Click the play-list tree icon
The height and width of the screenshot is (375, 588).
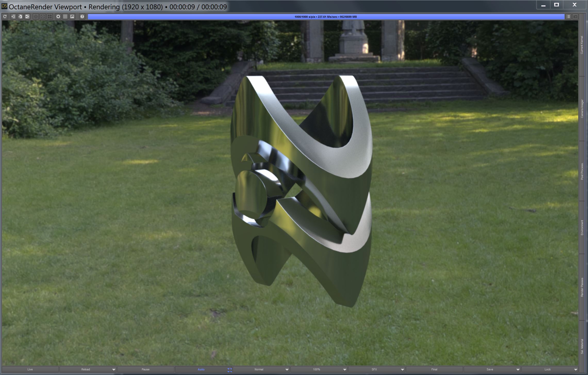click(13, 17)
